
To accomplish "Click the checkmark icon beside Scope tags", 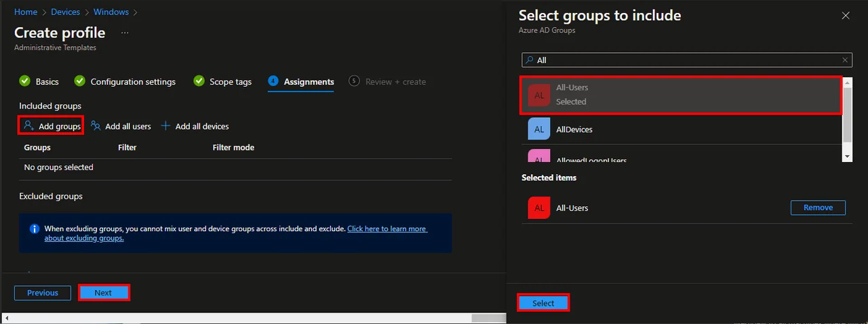I will 199,81.
